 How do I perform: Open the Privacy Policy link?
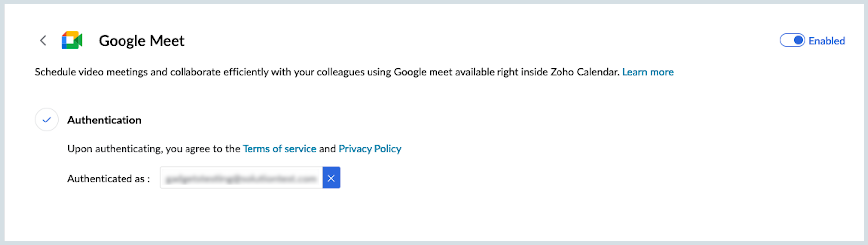click(x=370, y=149)
